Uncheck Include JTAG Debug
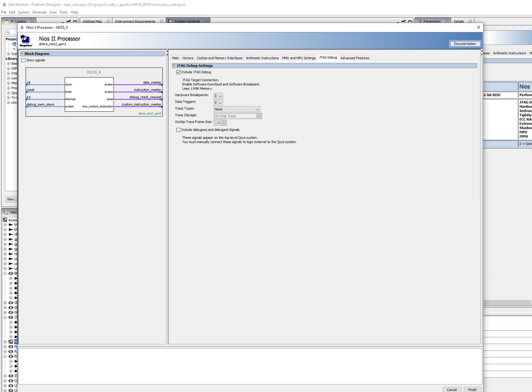This screenshot has width=532, height=392. 179,72
